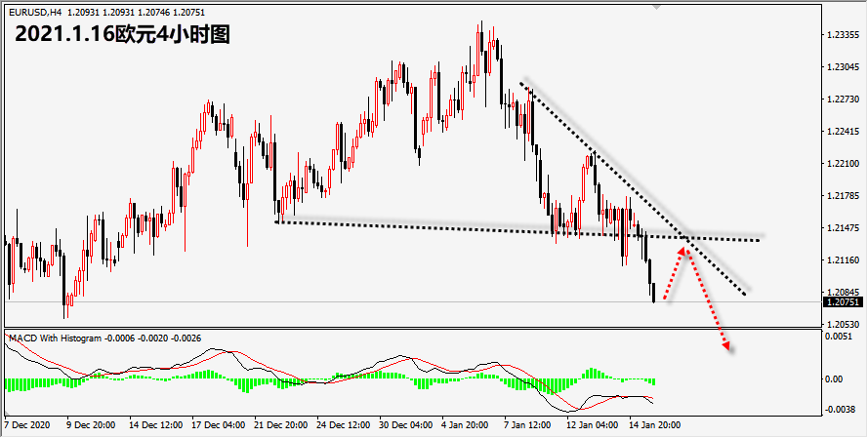Click price axis label 1.22730
This screenshot has width=868, height=438.
[x=843, y=100]
